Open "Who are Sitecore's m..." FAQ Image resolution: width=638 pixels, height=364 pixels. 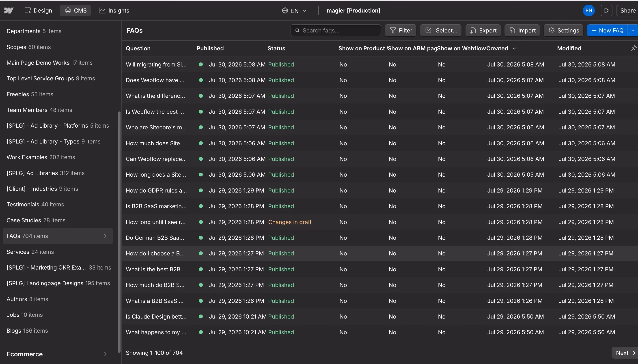(x=156, y=128)
